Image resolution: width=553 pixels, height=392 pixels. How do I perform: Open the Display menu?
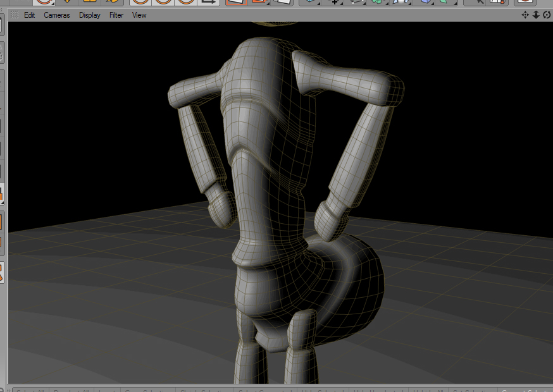tap(90, 15)
